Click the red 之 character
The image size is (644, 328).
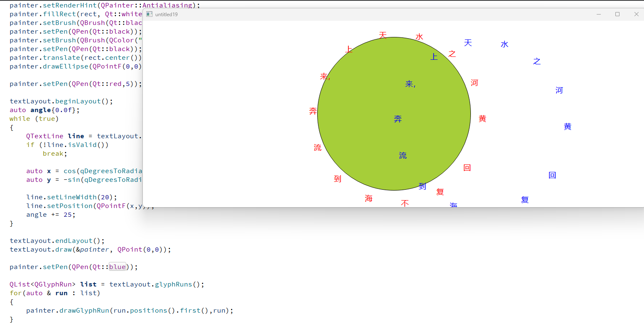click(x=452, y=54)
